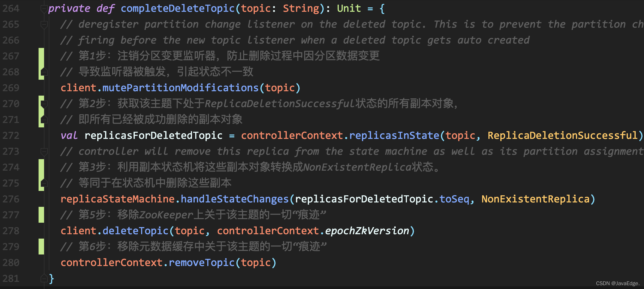Screen dimensions: 644x289
Task: Collapse the completeDeleteTopic method fold at line 264
Action: pos(44,9)
